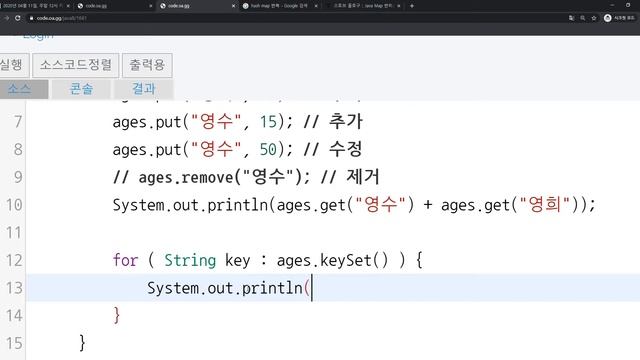Close the Java Map browser tab
The image size is (640, 360).
point(399,6)
